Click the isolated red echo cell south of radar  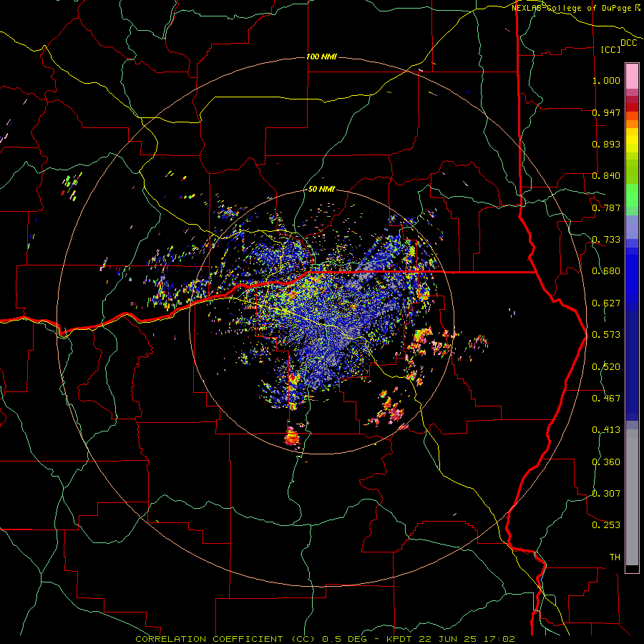(292, 436)
